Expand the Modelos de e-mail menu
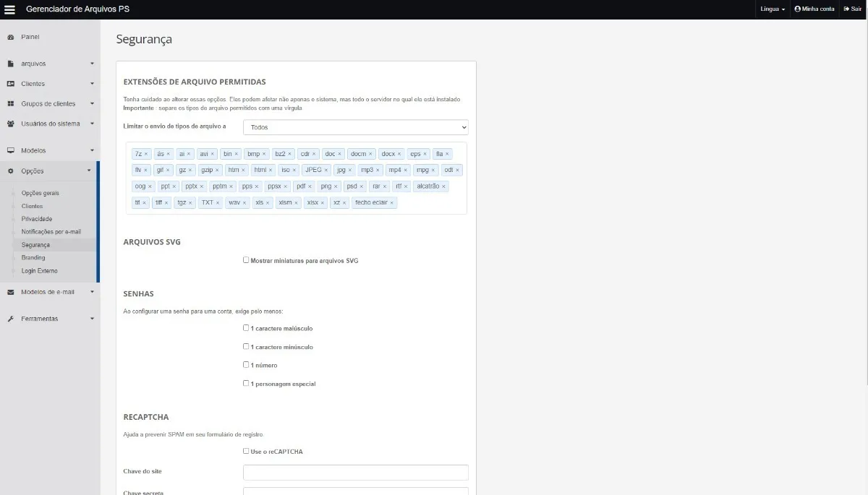This screenshot has width=868, height=495. (x=92, y=292)
